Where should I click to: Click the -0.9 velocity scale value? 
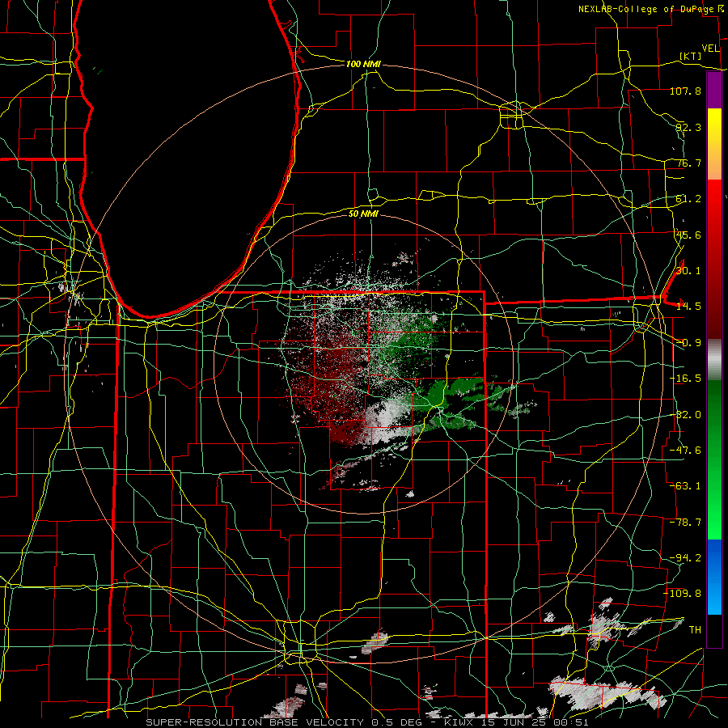click(x=688, y=343)
